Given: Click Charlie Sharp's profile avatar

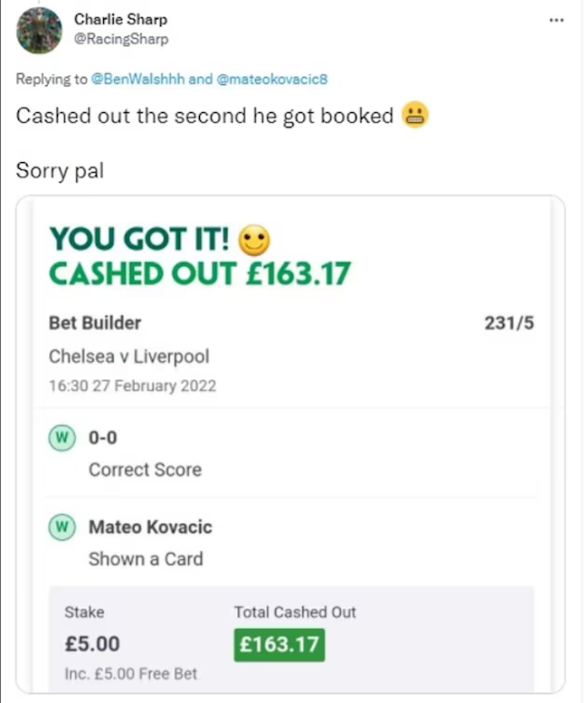Looking at the screenshot, I should (40, 29).
